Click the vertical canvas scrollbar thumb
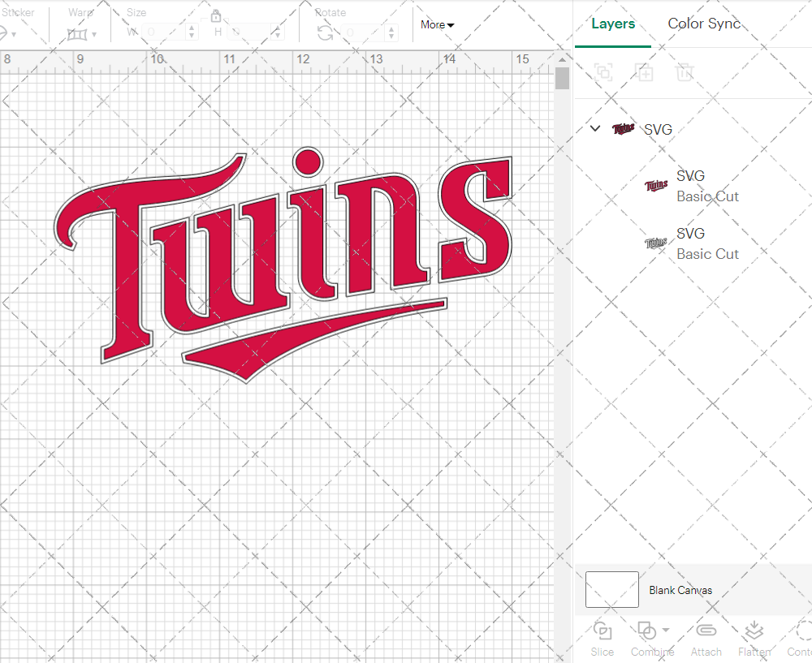The width and height of the screenshot is (812, 663). point(562,78)
